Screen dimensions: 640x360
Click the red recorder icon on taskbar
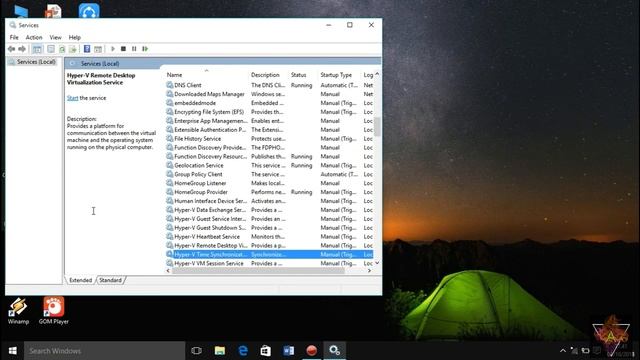[x=312, y=351]
